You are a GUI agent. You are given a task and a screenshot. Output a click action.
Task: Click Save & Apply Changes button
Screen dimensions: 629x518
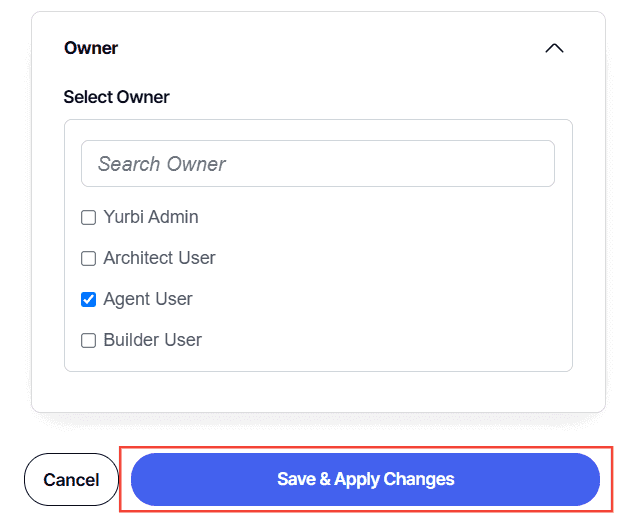click(365, 479)
